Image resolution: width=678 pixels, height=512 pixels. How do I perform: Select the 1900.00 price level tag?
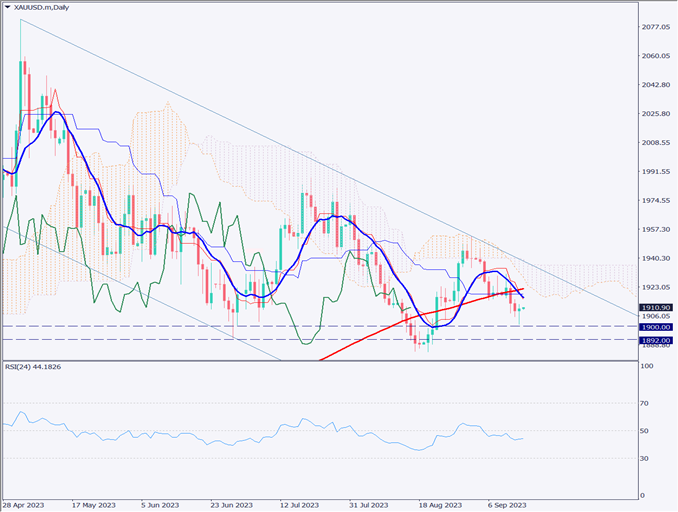click(x=656, y=327)
